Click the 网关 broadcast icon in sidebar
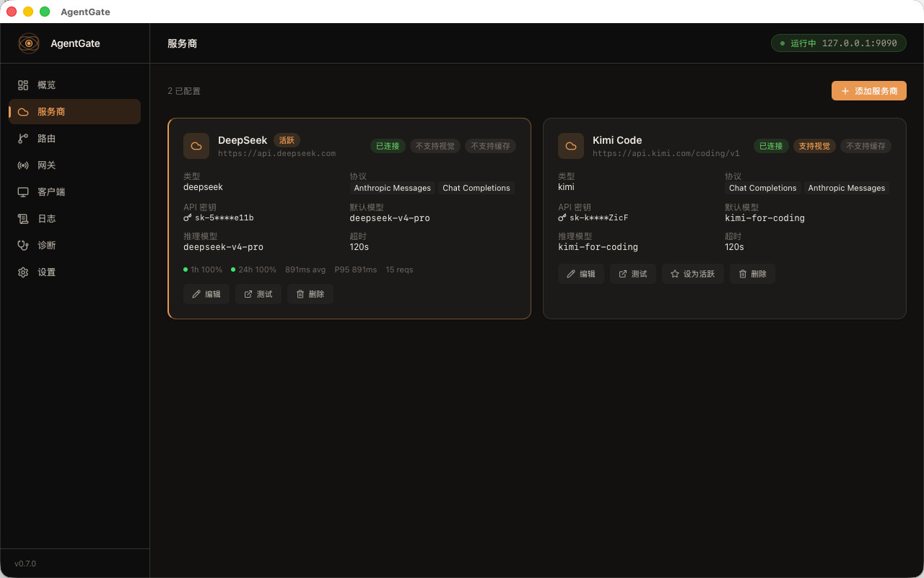 pyautogui.click(x=23, y=165)
